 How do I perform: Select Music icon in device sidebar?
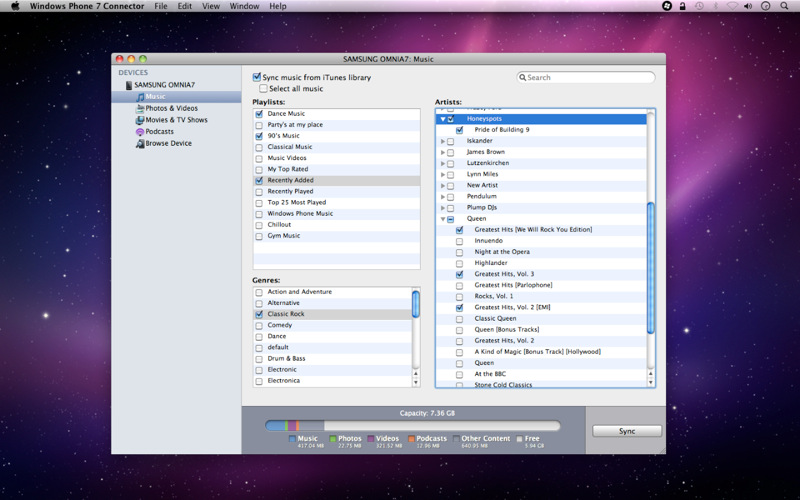[140, 97]
